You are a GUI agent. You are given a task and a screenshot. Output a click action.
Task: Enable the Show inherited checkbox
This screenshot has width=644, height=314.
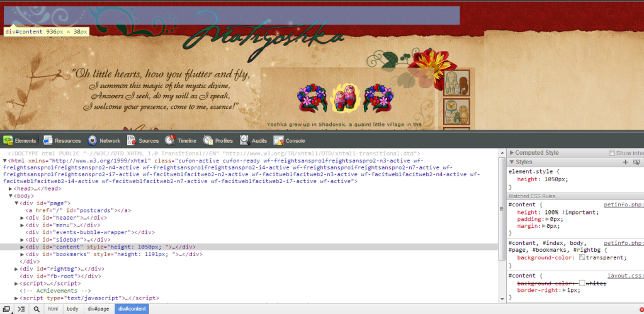coord(612,153)
